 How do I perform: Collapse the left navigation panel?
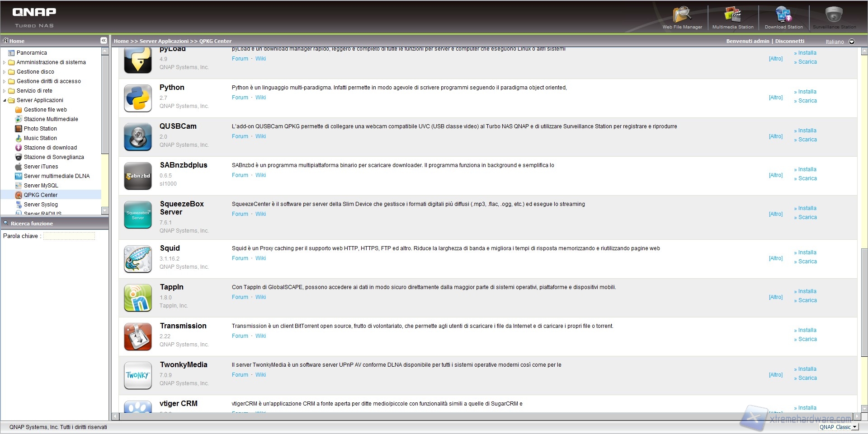click(x=104, y=41)
